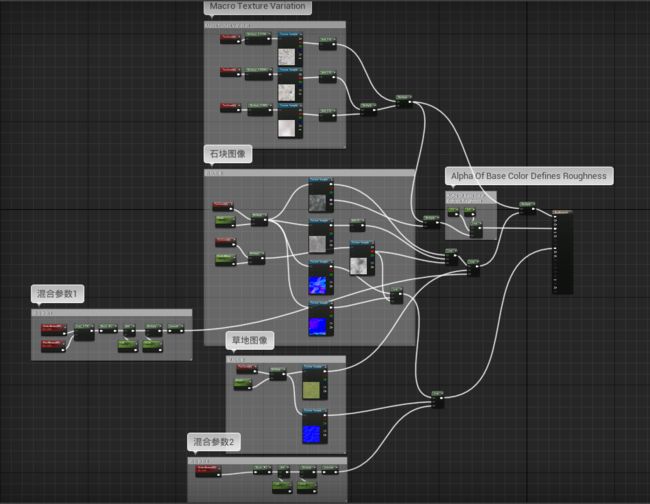Select the red parameter node in 混合参数2 box
The width and height of the screenshot is (650, 504).
tap(208, 471)
